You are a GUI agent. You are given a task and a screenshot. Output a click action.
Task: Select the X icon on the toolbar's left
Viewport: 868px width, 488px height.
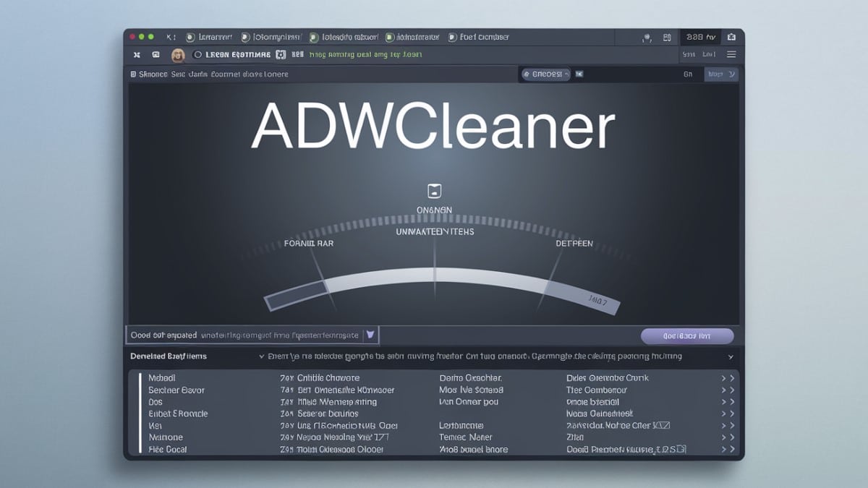point(136,54)
